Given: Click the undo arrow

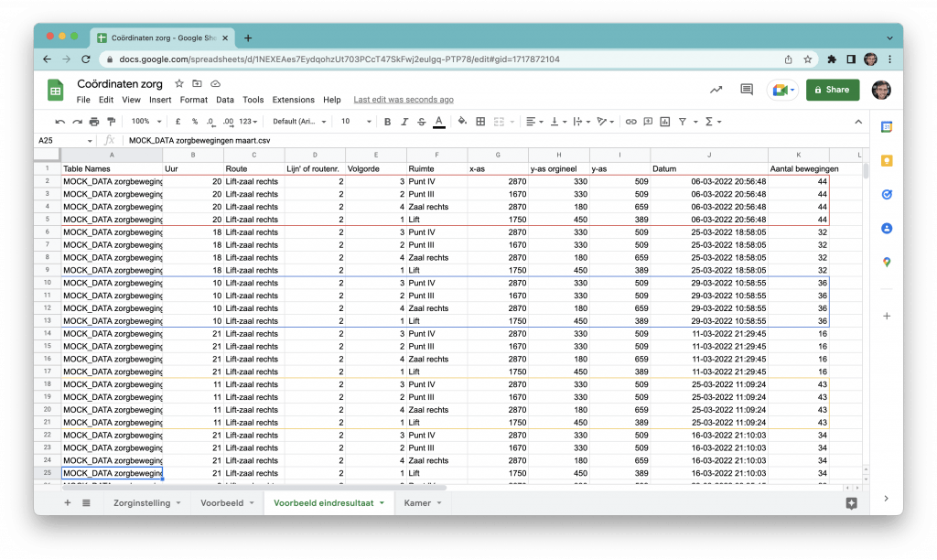Looking at the screenshot, I should pos(60,122).
